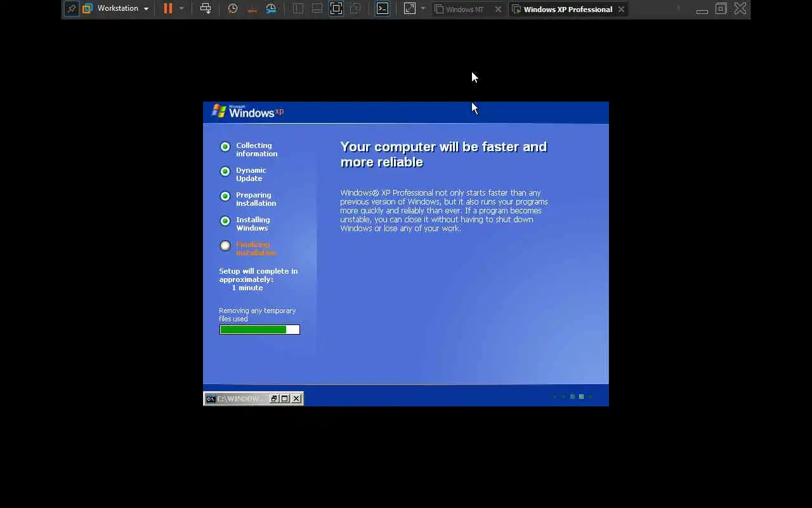Screen dimensions: 812x508
Task: Maximize the minimized C:\WINDOW console
Action: click(285, 399)
